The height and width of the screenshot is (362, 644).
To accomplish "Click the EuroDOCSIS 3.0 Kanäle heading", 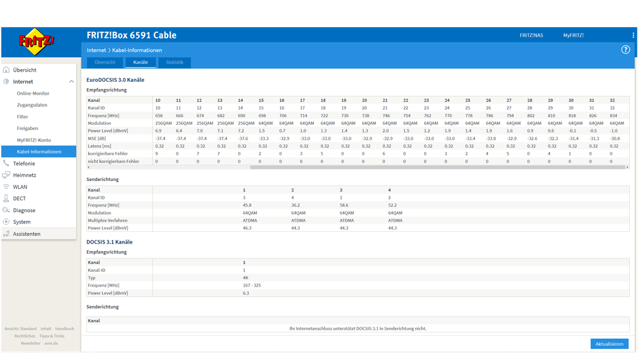I will coord(115,80).
